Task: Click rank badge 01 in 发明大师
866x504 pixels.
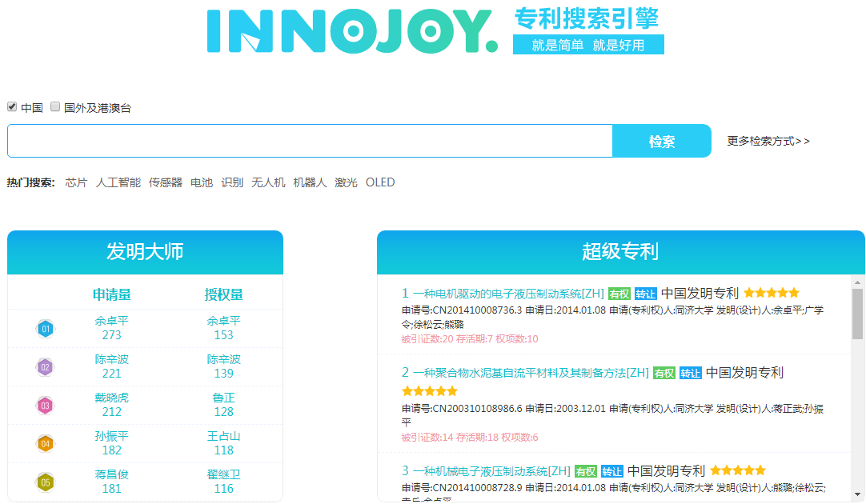Action: coord(46,329)
